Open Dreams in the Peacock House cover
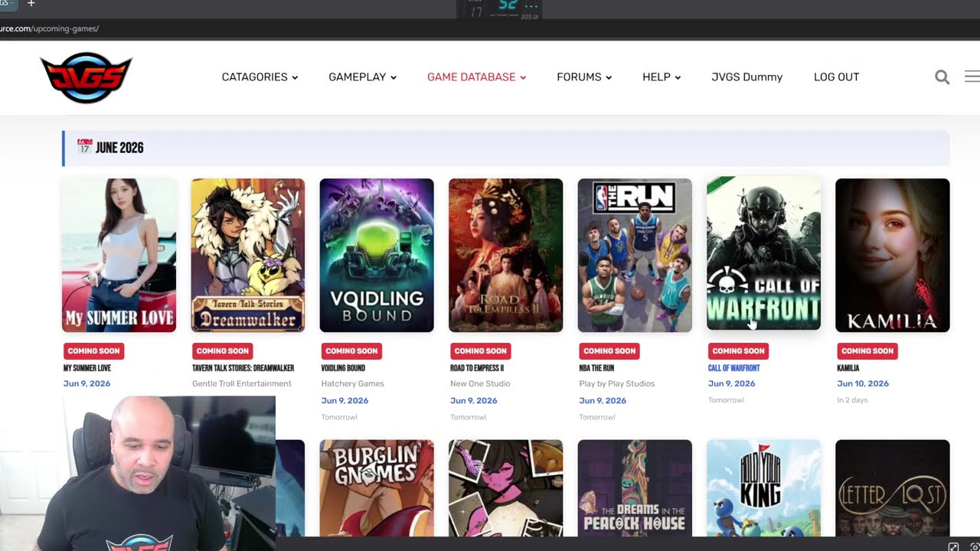The image size is (980, 551). 635,488
